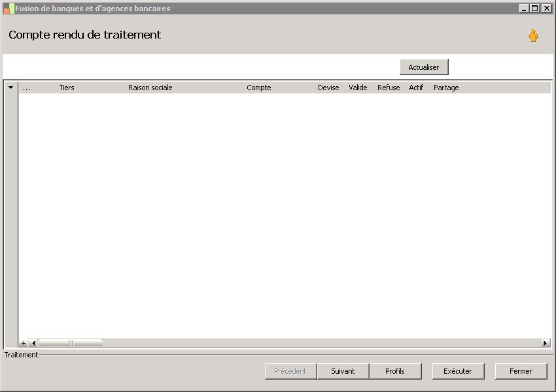This screenshot has height=392, width=556.
Task: Click the Valide column header
Action: [x=358, y=88]
